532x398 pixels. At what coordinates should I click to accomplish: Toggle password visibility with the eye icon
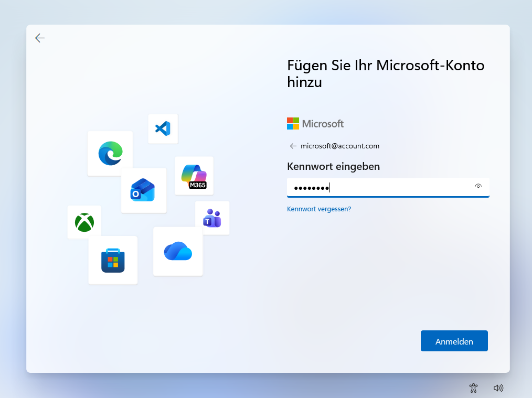pyautogui.click(x=478, y=186)
